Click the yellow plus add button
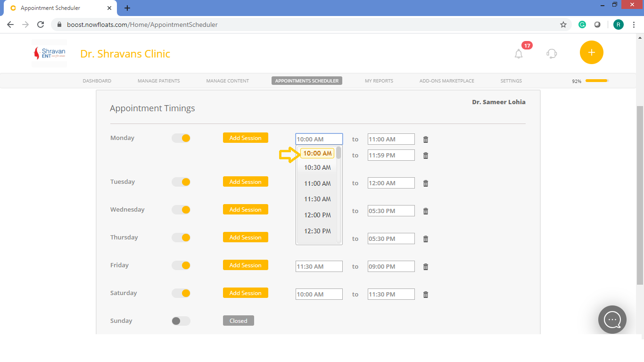644x362 pixels. 592,52
